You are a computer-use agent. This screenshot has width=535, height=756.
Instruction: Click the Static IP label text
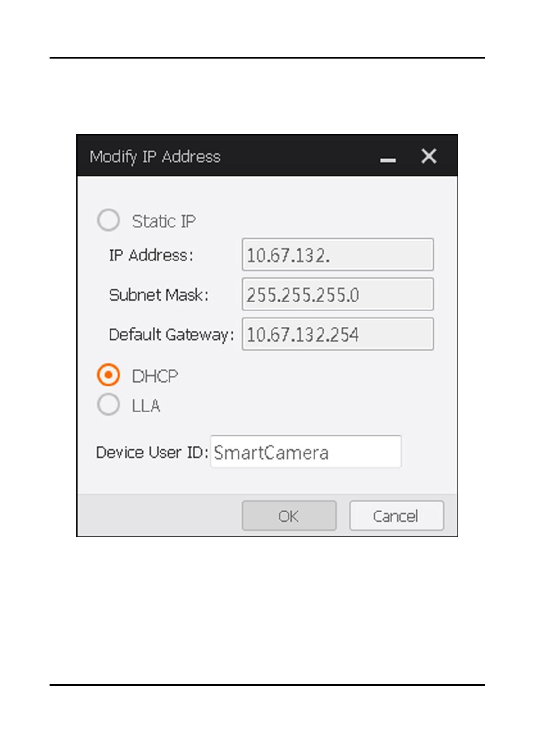[163, 221]
